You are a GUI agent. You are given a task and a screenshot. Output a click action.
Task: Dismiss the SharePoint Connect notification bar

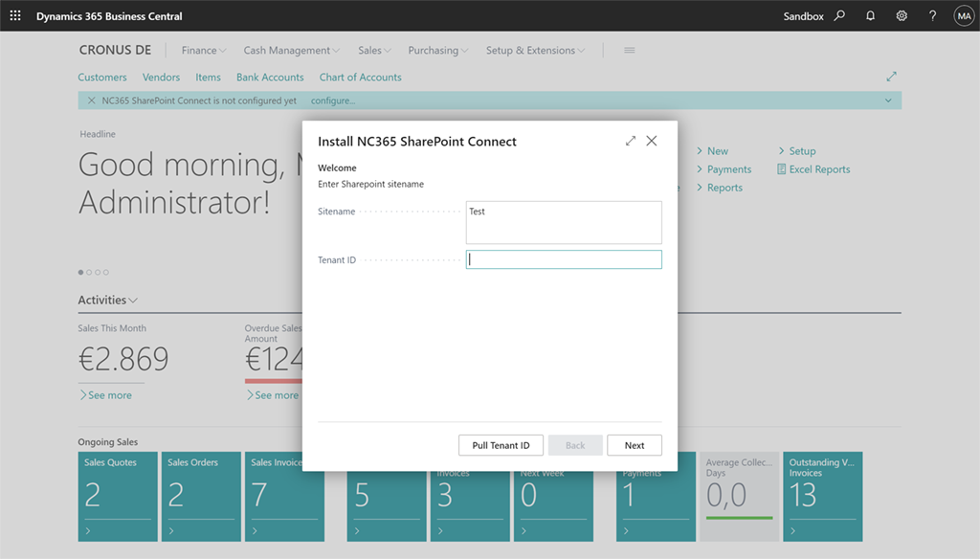click(x=91, y=101)
